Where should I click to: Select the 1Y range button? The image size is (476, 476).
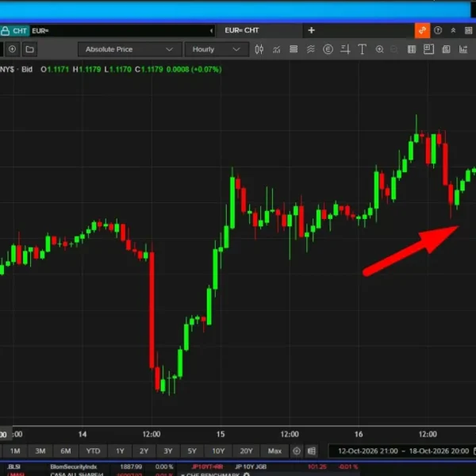[x=120, y=451]
